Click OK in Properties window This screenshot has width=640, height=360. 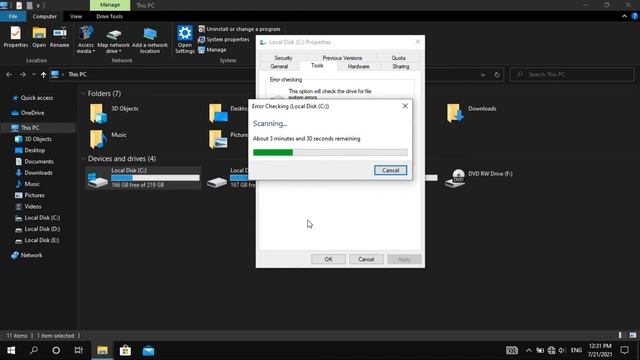[x=328, y=259]
